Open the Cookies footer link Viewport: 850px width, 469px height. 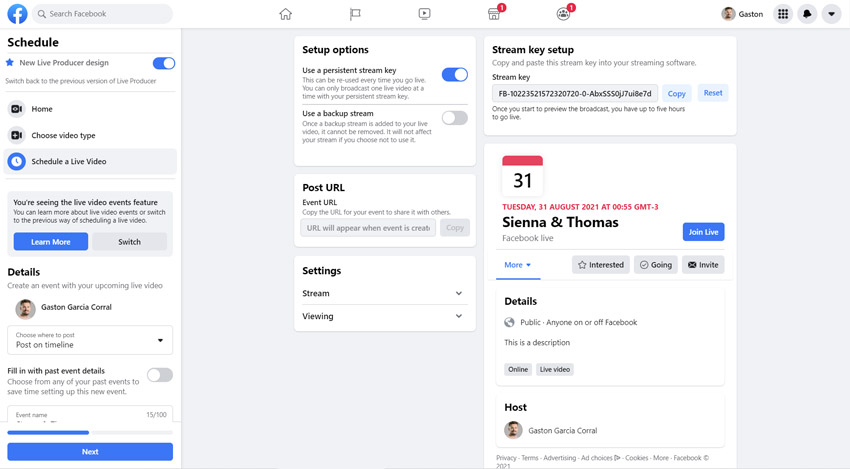tap(636, 458)
